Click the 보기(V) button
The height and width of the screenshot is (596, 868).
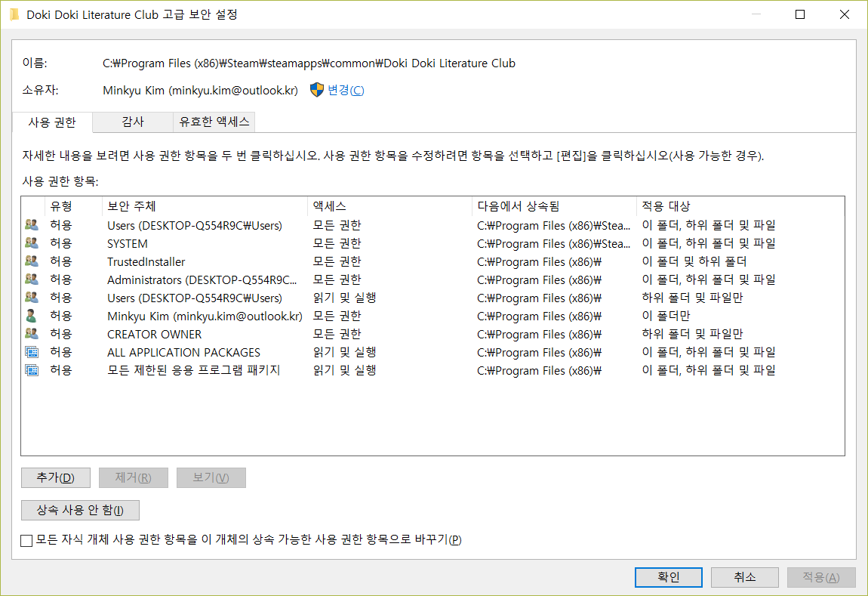pyautogui.click(x=211, y=477)
